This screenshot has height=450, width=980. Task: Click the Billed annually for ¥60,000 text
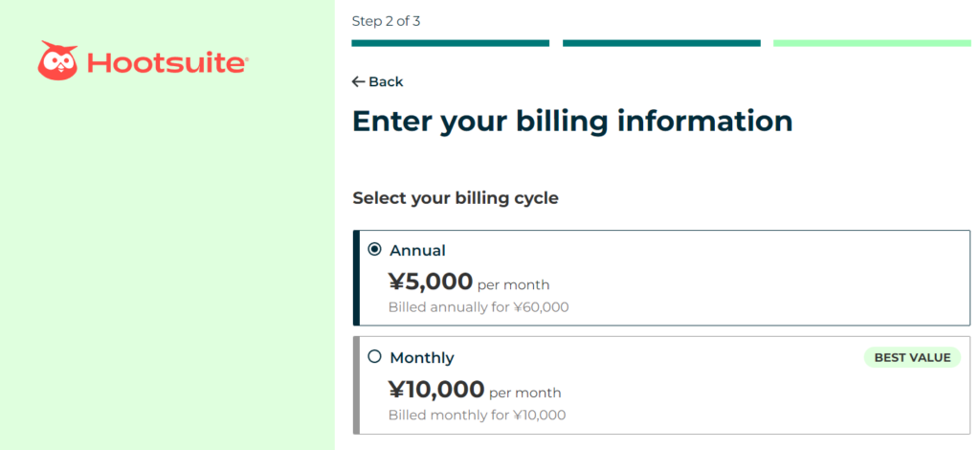tap(479, 307)
